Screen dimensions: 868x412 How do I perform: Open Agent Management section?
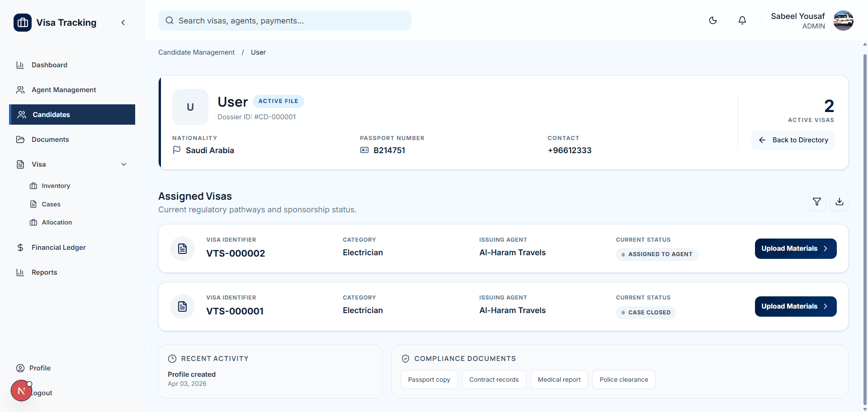coord(72,90)
